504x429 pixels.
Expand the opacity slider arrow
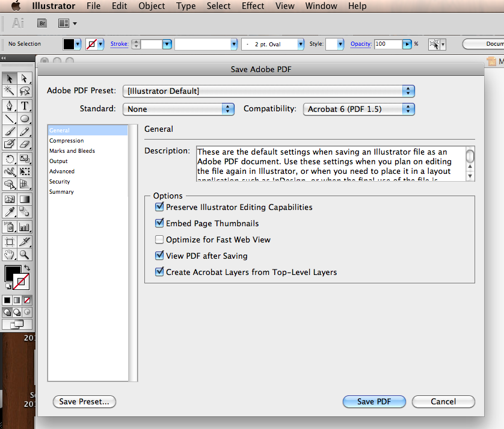coord(407,44)
